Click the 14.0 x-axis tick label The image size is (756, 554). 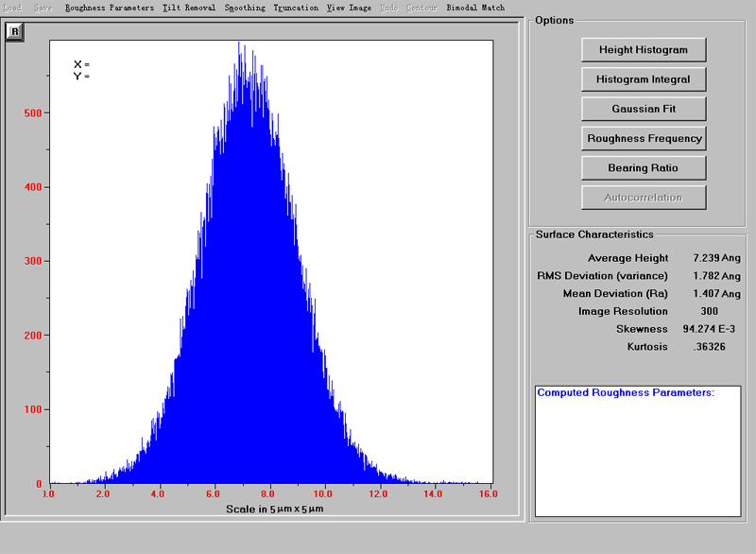[x=433, y=493]
